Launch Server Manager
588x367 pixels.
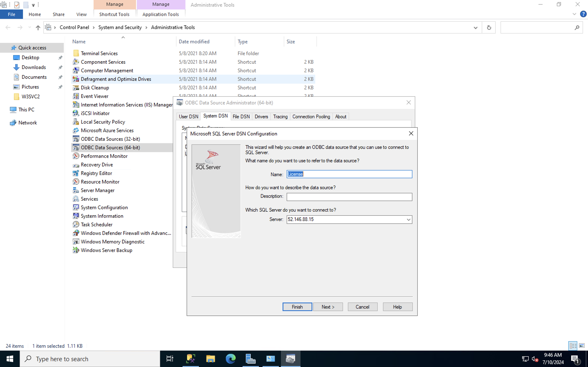coord(97,190)
